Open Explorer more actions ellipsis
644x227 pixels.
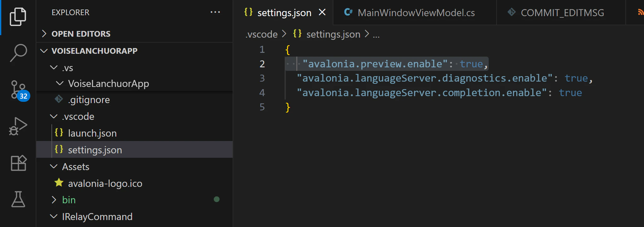point(215,12)
